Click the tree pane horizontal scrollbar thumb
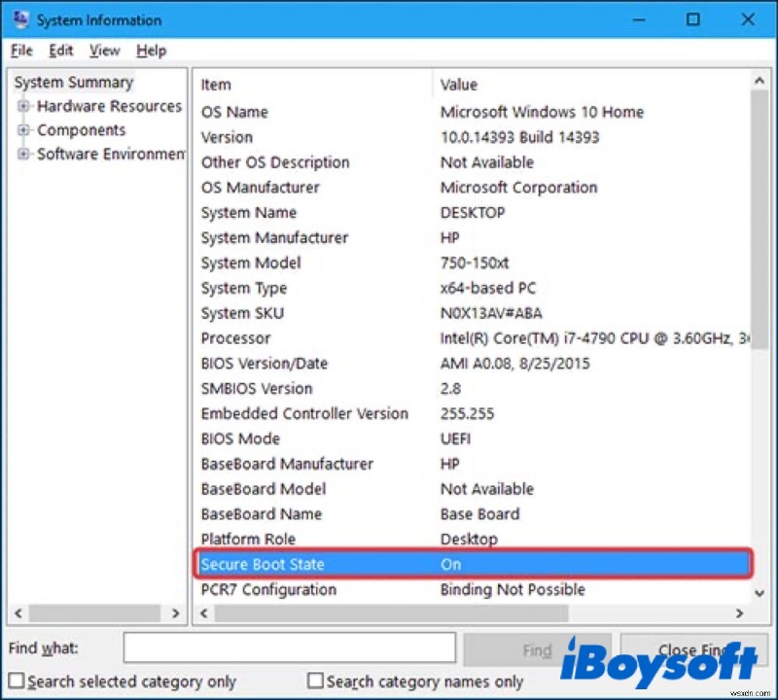Screen dimensions: 778x700 click(x=94, y=613)
